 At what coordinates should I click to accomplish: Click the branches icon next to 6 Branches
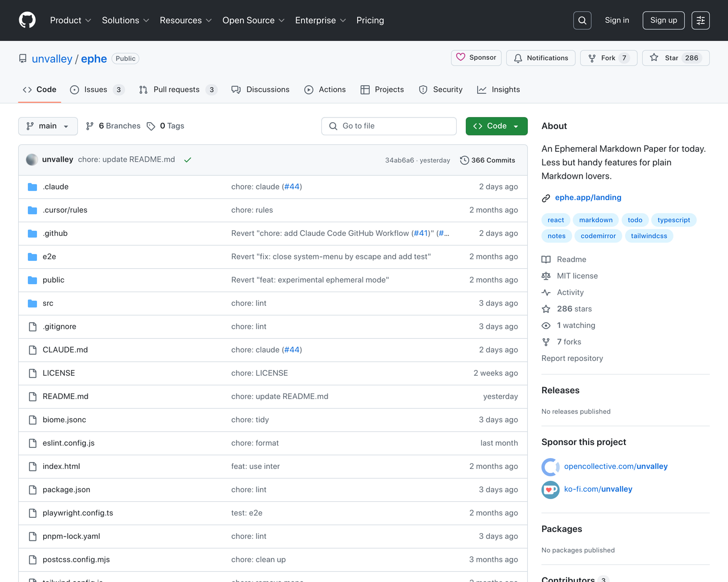90,126
